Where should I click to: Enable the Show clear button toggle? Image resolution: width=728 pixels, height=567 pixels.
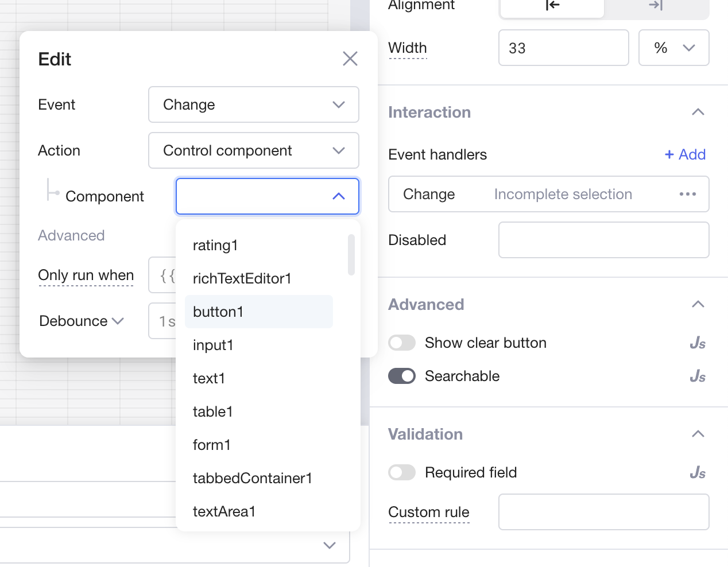click(x=402, y=343)
